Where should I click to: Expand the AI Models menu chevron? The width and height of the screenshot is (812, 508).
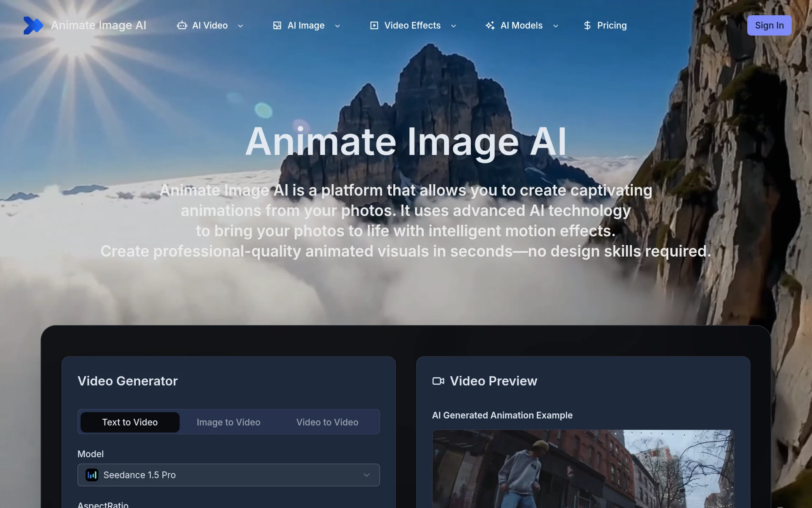pos(556,26)
